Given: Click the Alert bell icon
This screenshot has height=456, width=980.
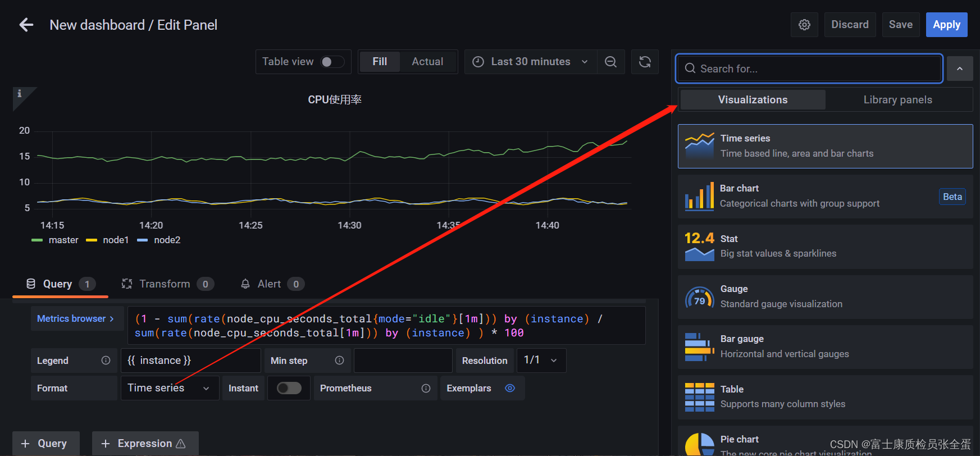Looking at the screenshot, I should 245,284.
